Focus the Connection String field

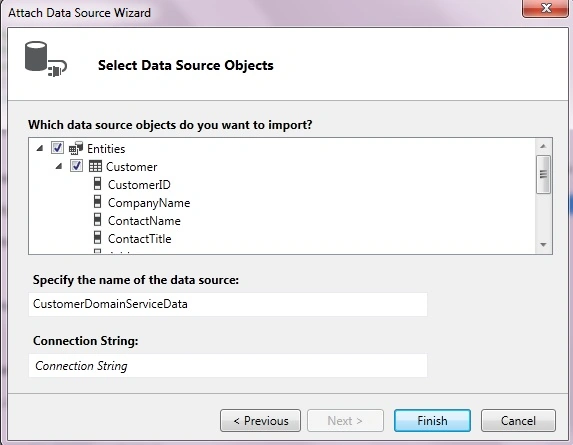pos(228,365)
